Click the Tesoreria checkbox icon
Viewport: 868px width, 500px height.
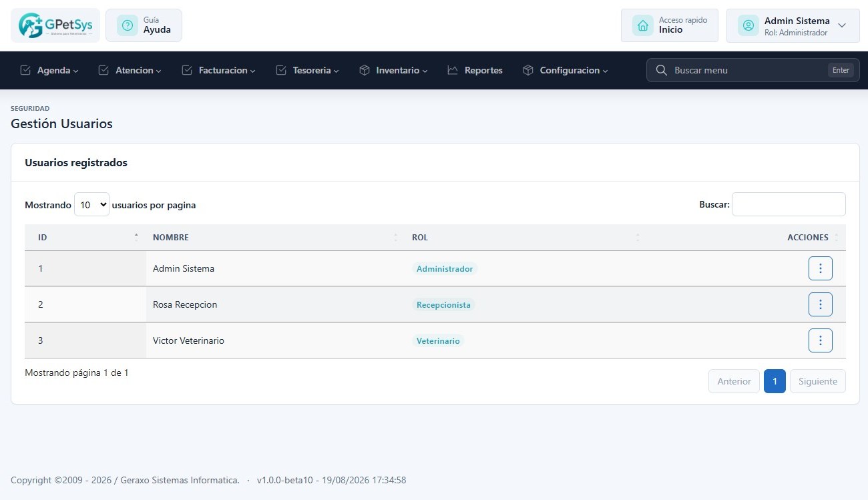coord(281,70)
